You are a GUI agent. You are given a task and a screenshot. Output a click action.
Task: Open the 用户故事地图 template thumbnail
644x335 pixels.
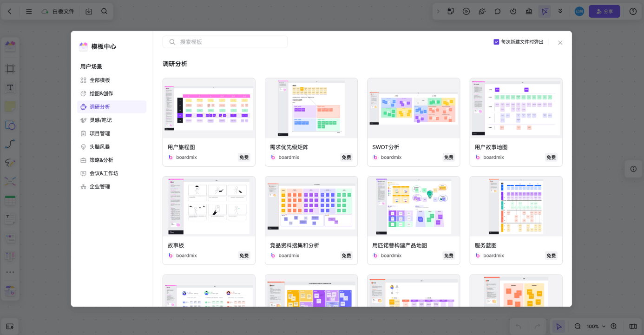coord(516,108)
